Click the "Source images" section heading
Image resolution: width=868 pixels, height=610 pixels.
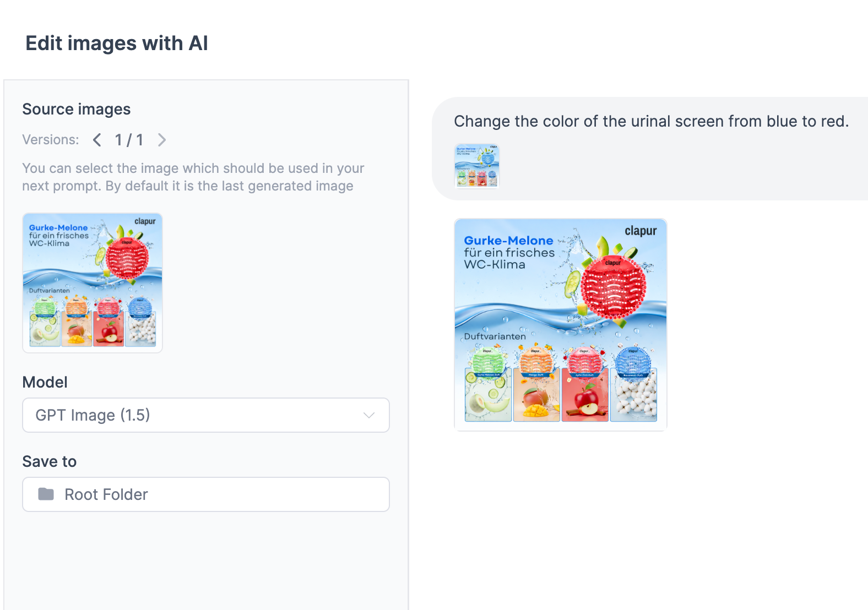click(77, 109)
